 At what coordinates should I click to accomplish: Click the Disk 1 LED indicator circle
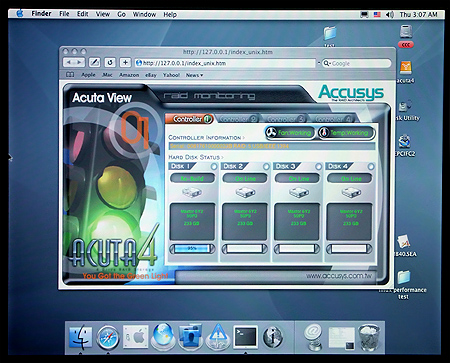214,166
